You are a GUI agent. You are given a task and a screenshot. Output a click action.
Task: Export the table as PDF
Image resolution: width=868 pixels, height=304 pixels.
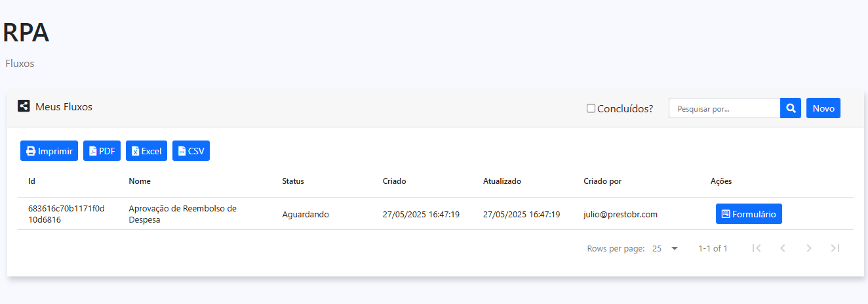(102, 151)
